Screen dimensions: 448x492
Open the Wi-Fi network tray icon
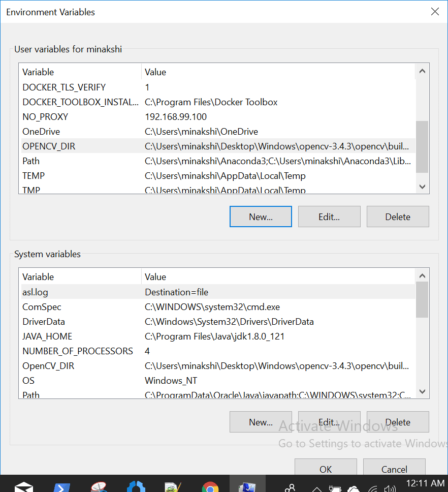point(373,488)
